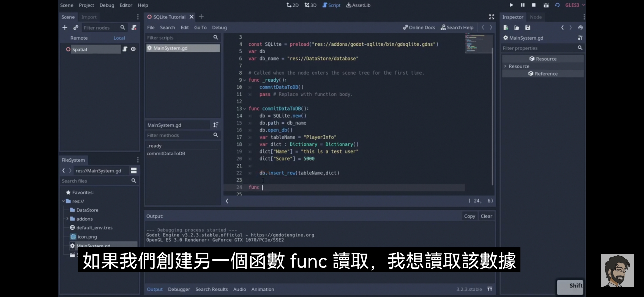Image resolution: width=644 pixels, height=297 pixels.
Task: Toggle node visibility for Spatial node
Action: point(133,49)
